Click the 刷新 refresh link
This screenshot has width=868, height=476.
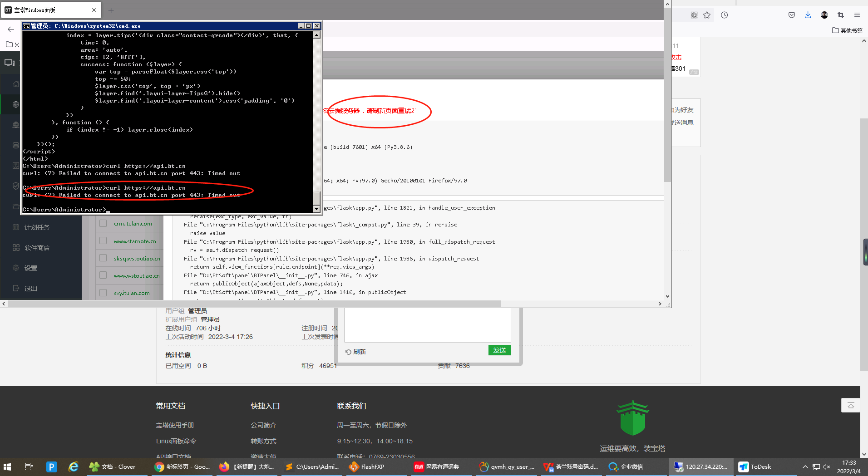point(356,352)
